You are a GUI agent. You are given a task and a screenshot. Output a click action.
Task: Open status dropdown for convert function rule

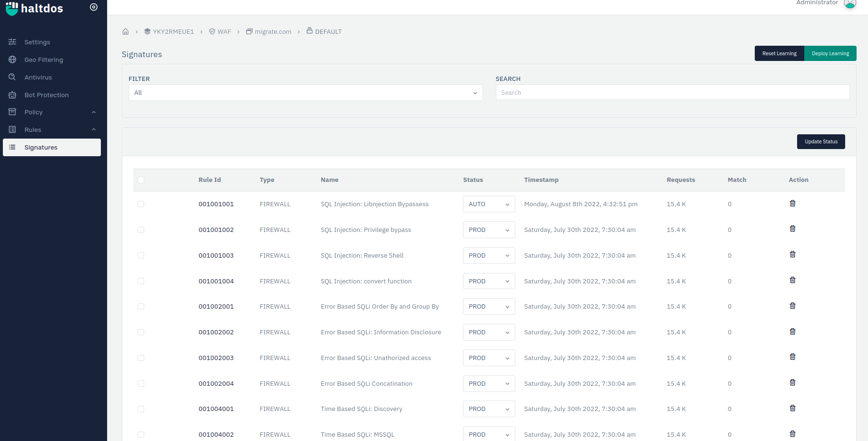click(x=489, y=281)
